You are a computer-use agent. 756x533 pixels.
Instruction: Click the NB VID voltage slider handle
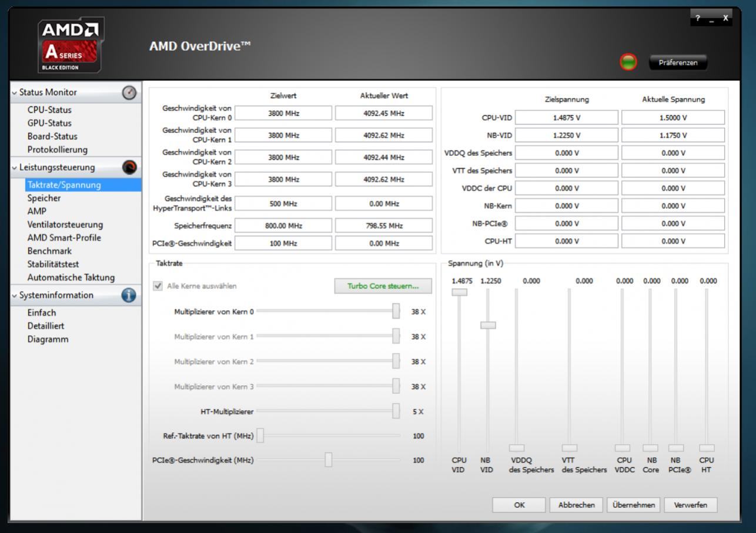coord(488,325)
